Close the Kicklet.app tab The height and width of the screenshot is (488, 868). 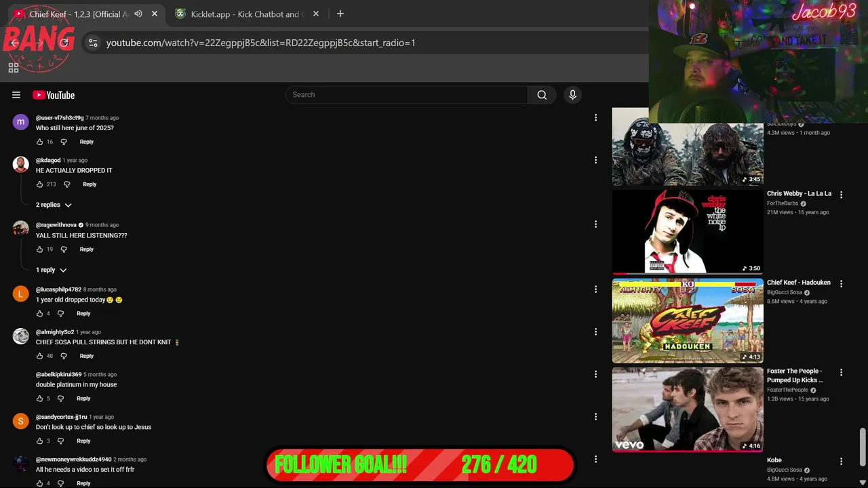[x=316, y=14]
